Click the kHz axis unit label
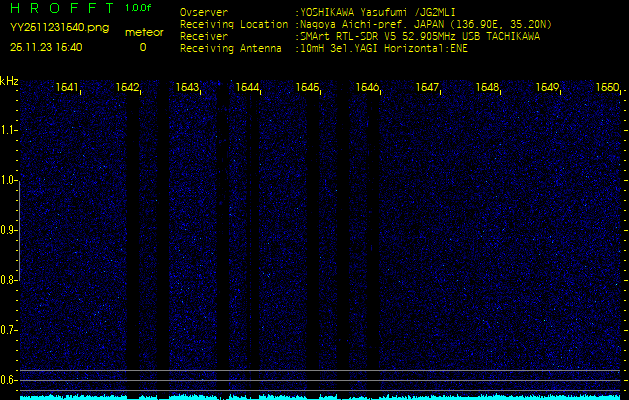The height and width of the screenshot is (400, 629). (9, 81)
